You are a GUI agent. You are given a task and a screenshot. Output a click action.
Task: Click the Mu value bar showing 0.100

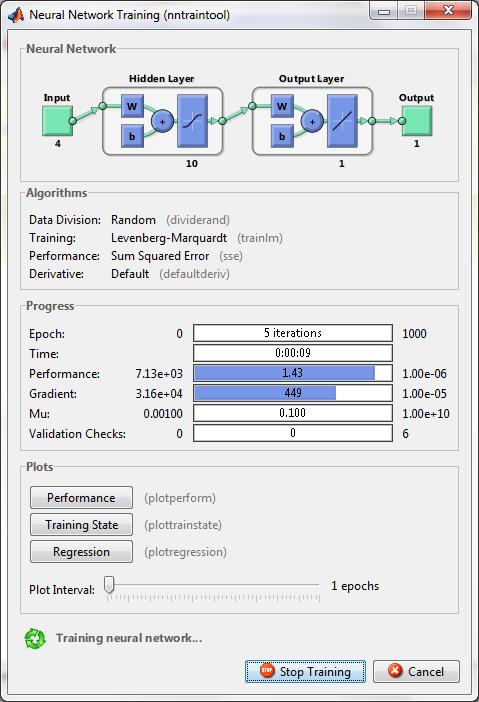[293, 413]
